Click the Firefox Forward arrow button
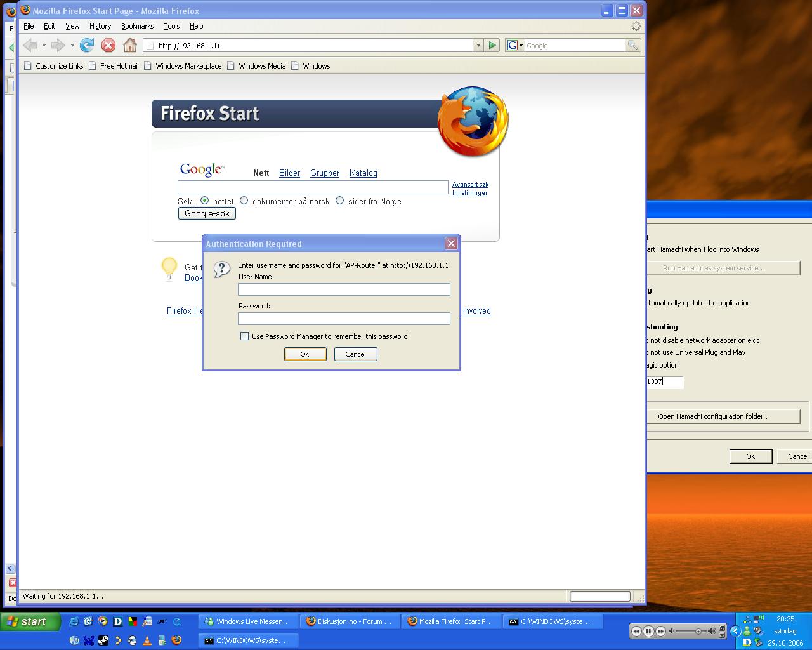812x650 pixels. 58,45
